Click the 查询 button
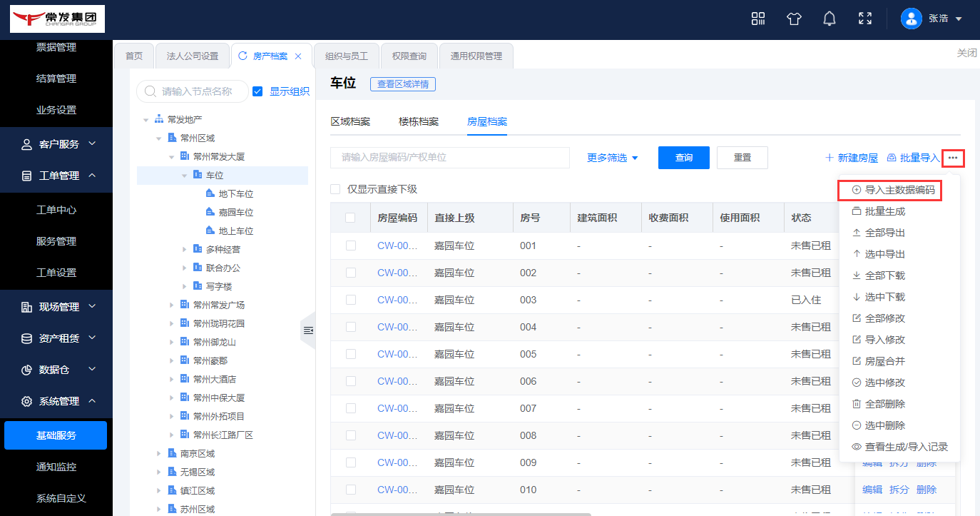The image size is (980, 516). click(x=683, y=158)
